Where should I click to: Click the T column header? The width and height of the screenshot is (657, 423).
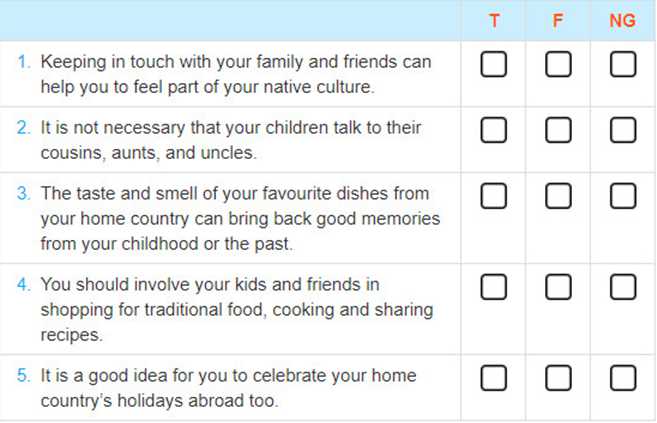[x=494, y=21]
